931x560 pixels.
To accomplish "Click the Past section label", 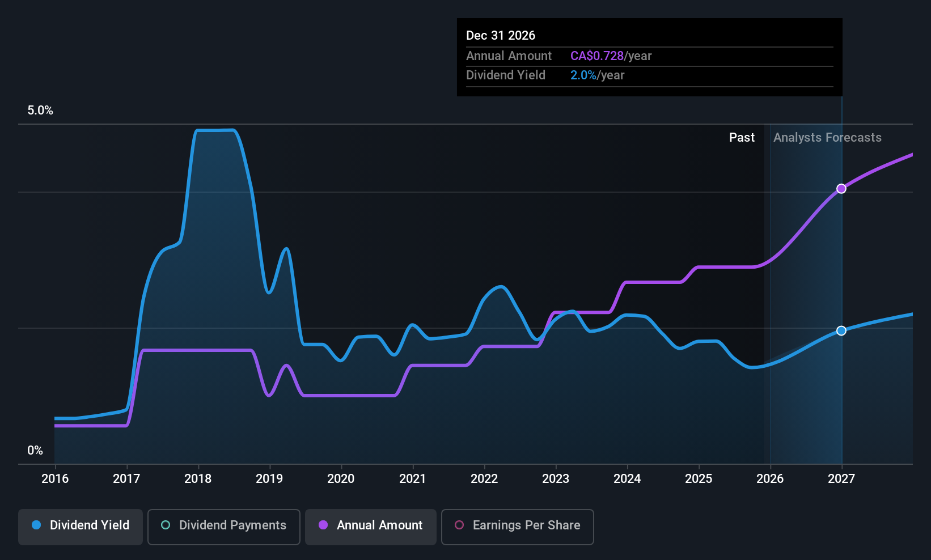I will click(x=742, y=138).
